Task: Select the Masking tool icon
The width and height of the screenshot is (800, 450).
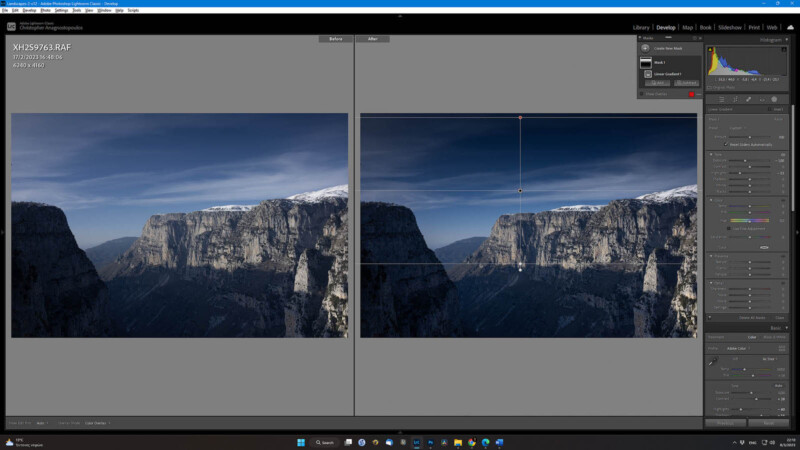Action: (773, 99)
